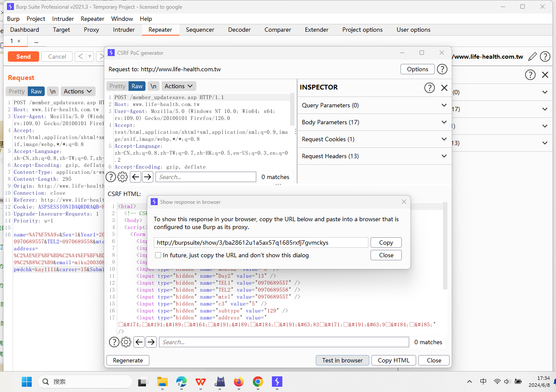Open the gear settings in the CSRF HTML search bar

[126, 342]
